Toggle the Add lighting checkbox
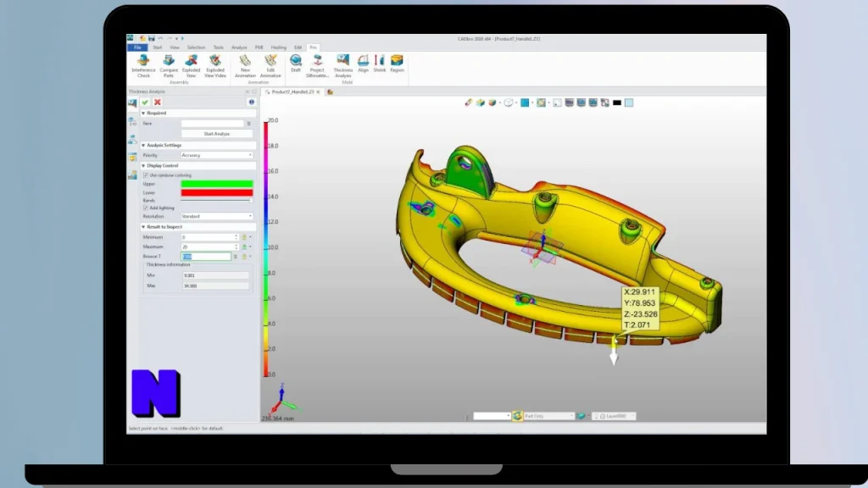868x488 pixels. click(146, 208)
